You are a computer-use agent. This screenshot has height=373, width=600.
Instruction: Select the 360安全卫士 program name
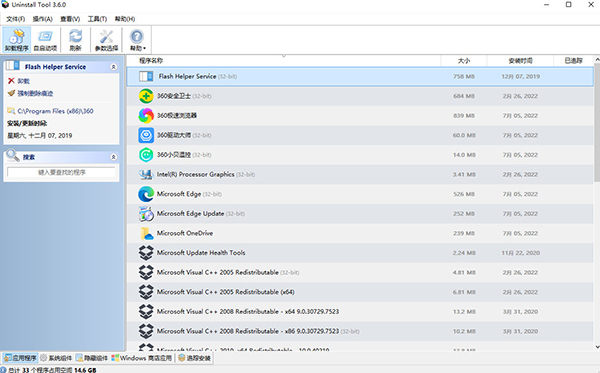point(174,96)
